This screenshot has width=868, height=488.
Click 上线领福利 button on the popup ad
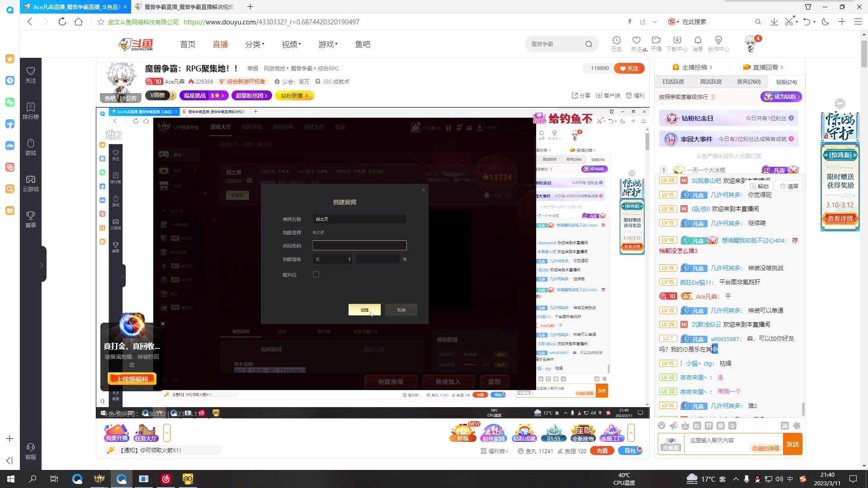click(x=132, y=379)
